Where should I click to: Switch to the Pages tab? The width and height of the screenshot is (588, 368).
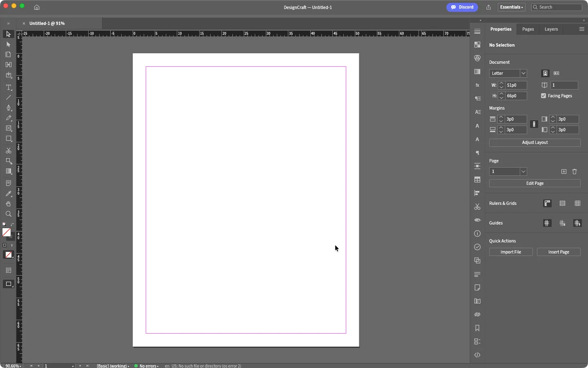click(528, 29)
